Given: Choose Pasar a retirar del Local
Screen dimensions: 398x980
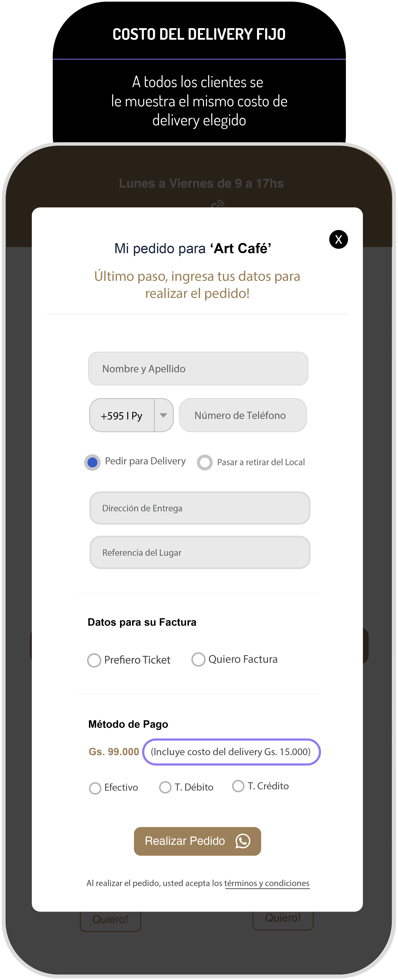Looking at the screenshot, I should click(x=205, y=462).
